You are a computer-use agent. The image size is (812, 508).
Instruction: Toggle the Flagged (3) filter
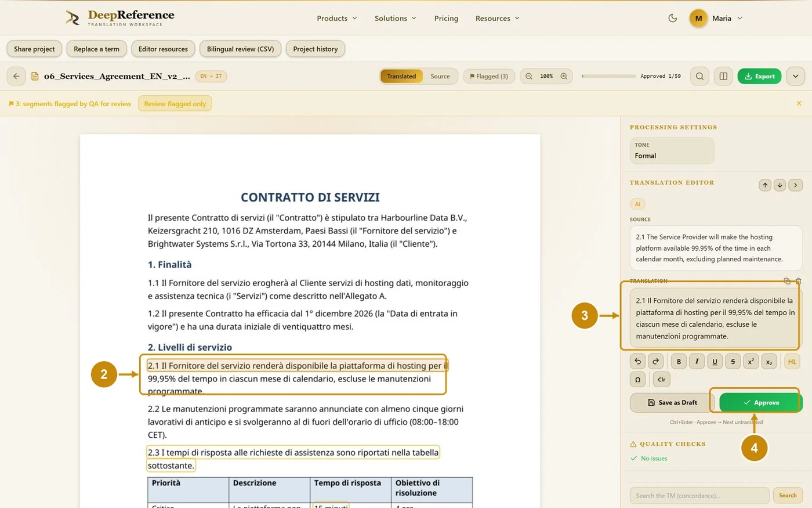coord(489,76)
